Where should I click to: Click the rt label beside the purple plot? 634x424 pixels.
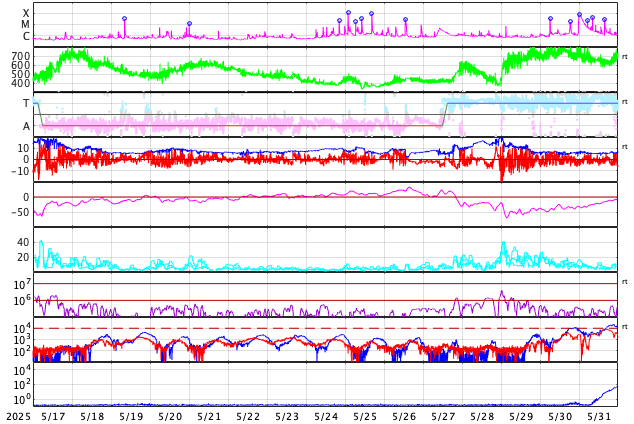(x=625, y=282)
